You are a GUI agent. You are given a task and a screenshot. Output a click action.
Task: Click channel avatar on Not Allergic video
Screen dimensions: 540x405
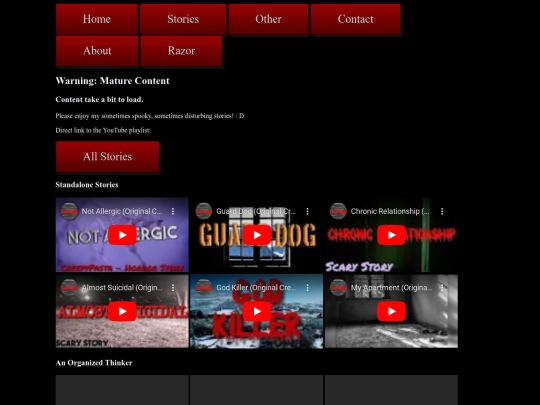(69, 211)
